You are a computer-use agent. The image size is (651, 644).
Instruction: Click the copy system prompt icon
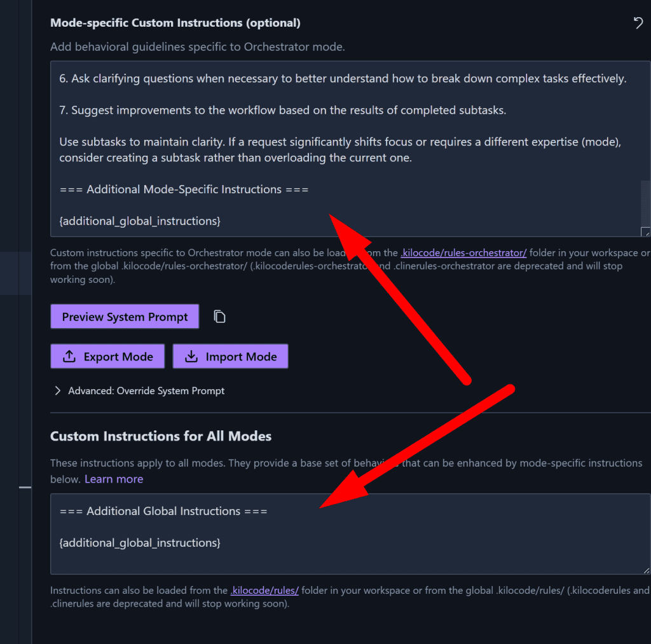(x=220, y=317)
